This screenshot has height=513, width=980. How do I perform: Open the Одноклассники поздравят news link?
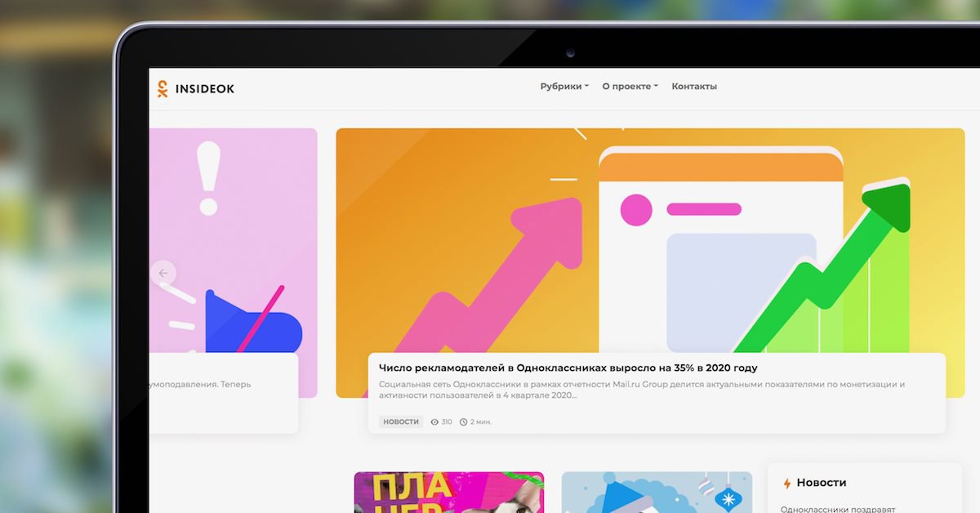pos(838,508)
